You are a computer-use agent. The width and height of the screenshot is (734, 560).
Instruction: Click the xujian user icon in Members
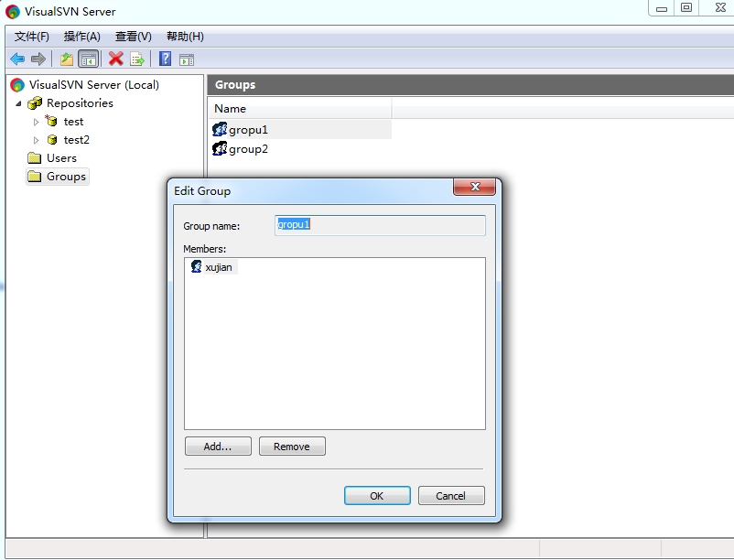(196, 266)
